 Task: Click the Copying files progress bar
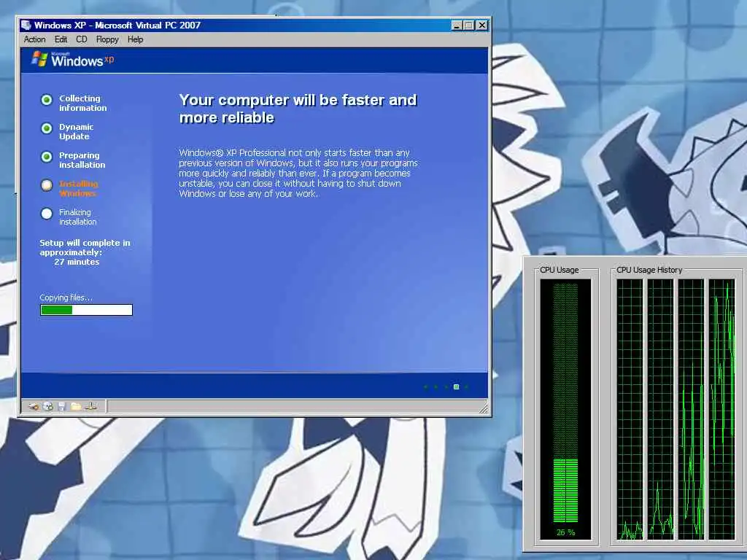(86, 310)
